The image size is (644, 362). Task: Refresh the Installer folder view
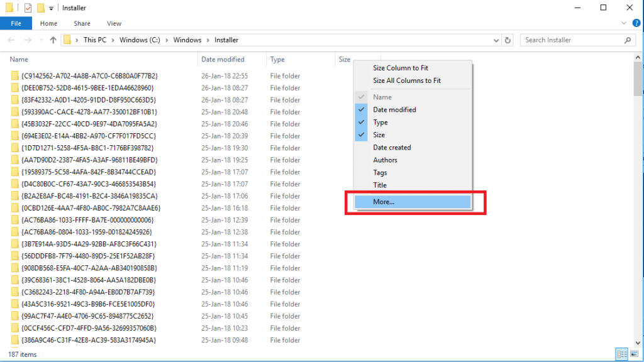tap(508, 40)
